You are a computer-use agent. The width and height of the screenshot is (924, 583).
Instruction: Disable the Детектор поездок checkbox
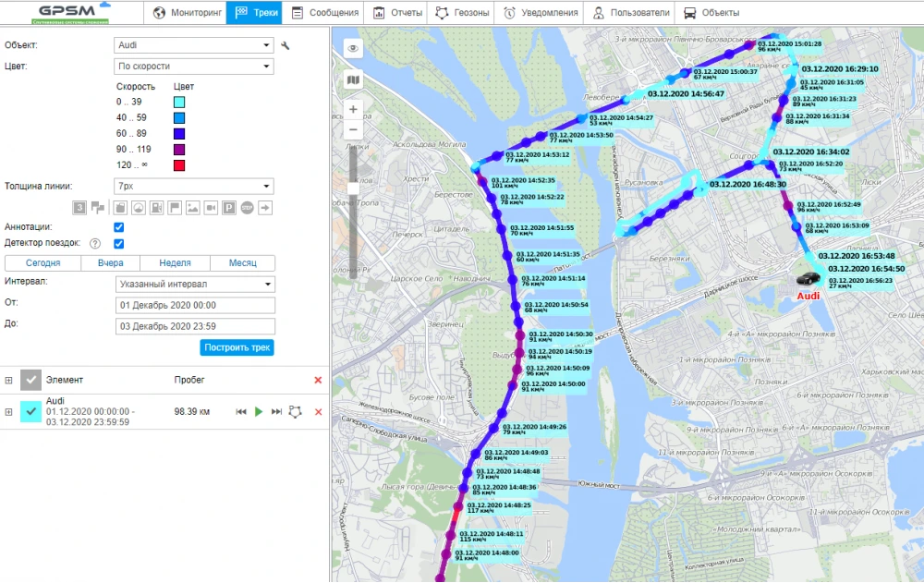point(118,244)
